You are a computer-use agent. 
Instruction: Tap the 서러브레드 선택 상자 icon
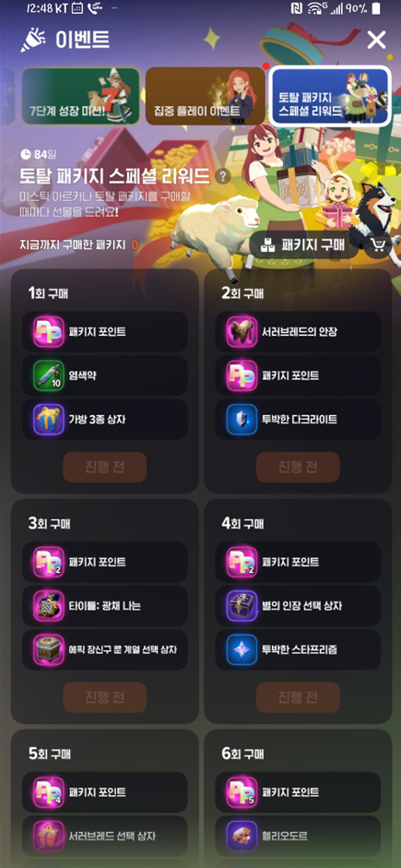click(x=49, y=836)
